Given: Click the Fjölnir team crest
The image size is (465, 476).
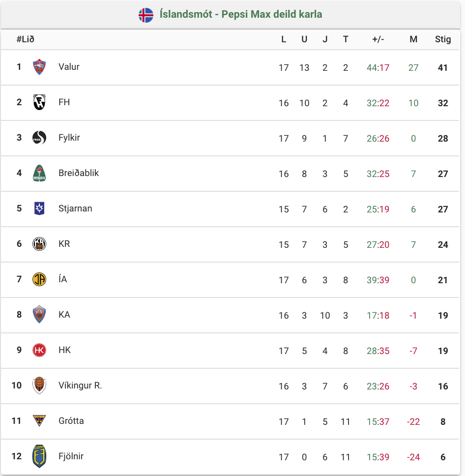Looking at the screenshot, I should point(39,456).
